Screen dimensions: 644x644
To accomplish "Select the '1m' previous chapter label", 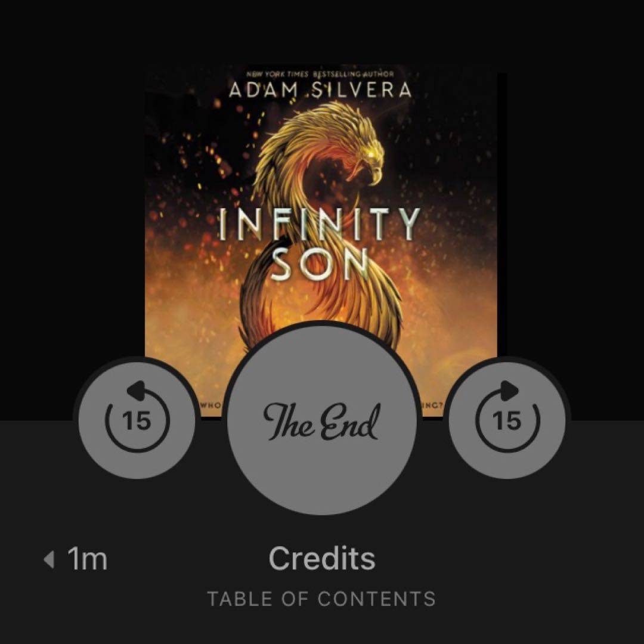I will 88,559.
